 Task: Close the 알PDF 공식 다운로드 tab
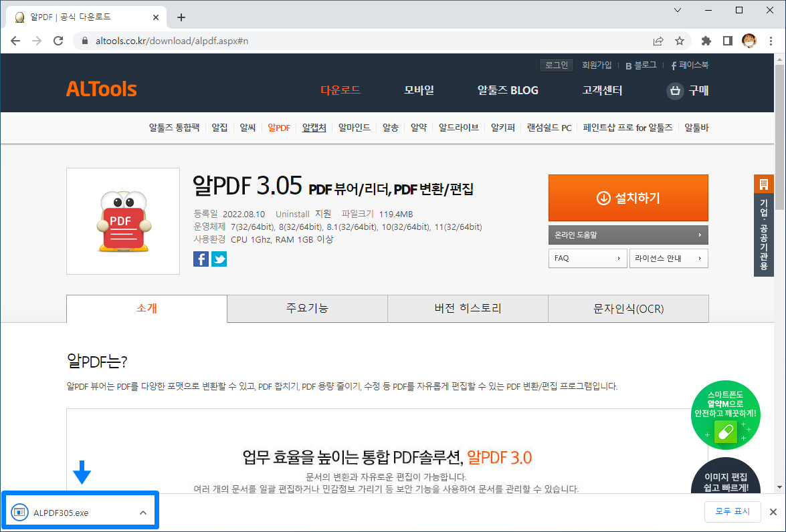pyautogui.click(x=155, y=17)
